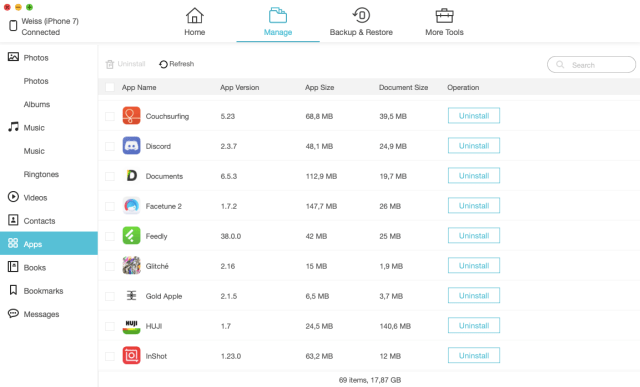This screenshot has width=640, height=387.
Task: Click the Refresh icon
Action: point(163,64)
